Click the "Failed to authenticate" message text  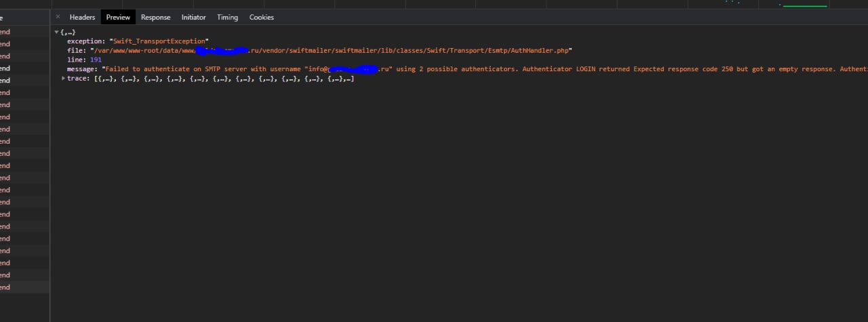click(203, 69)
